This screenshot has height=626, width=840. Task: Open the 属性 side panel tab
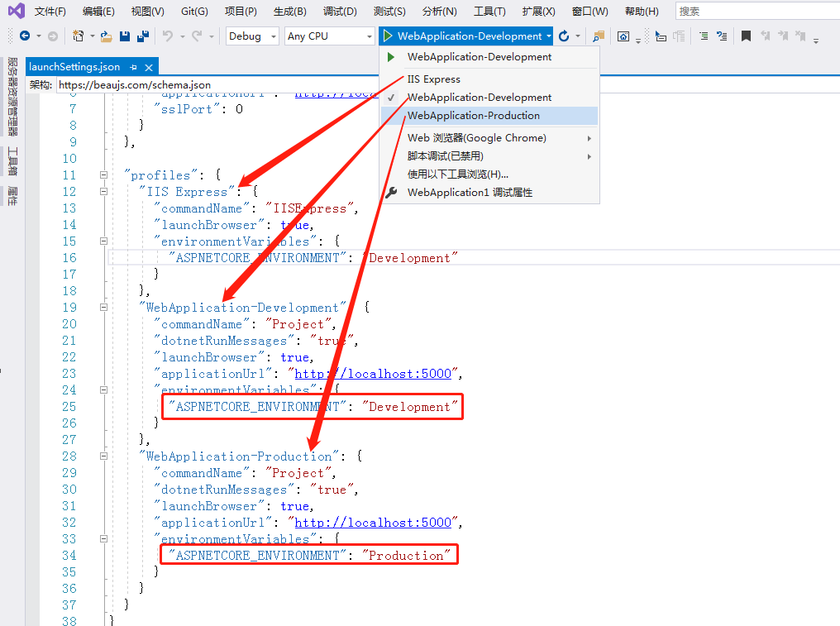click(12, 196)
